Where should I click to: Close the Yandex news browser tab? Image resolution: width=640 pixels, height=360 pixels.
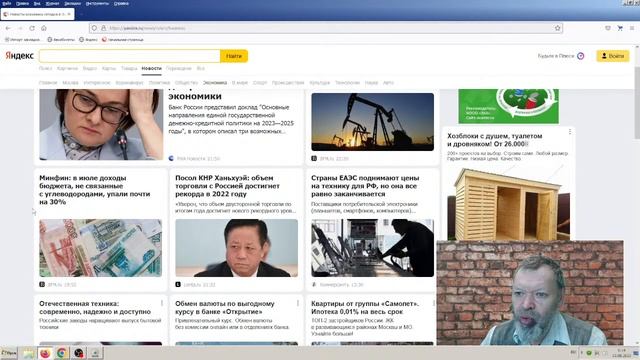pos(69,14)
